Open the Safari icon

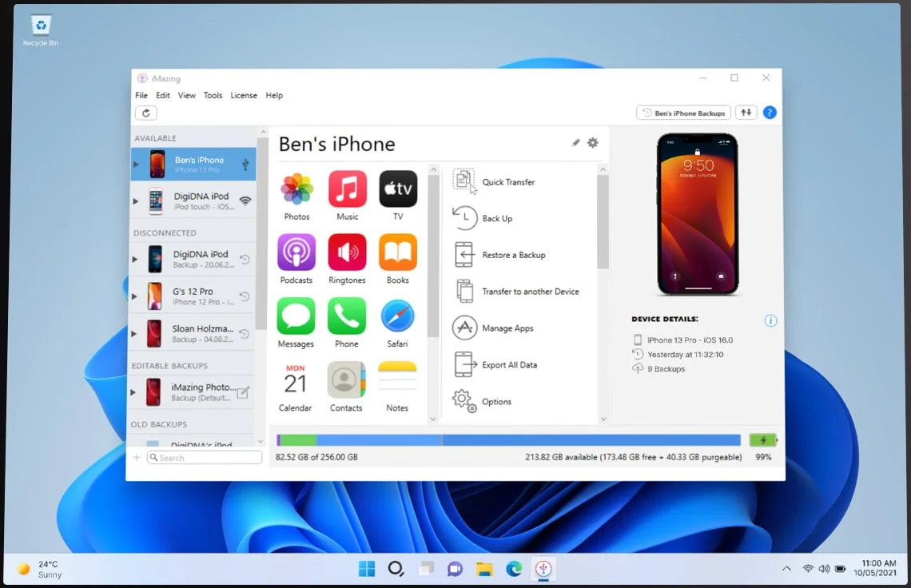(397, 316)
